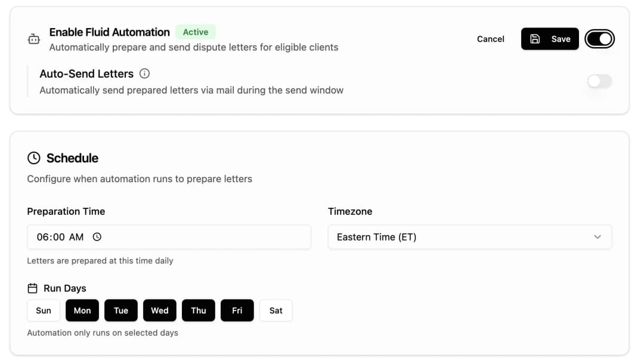Viewport: 644px width, 363px height.
Task: Open the Timezone dropdown
Action: pyautogui.click(x=469, y=237)
